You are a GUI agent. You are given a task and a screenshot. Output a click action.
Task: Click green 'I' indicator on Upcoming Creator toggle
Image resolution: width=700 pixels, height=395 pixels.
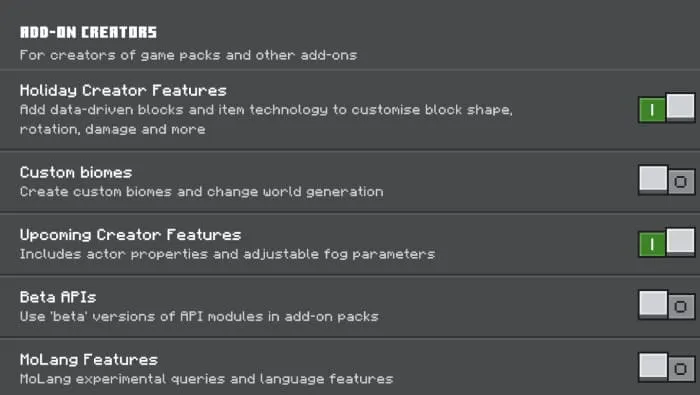coord(652,245)
